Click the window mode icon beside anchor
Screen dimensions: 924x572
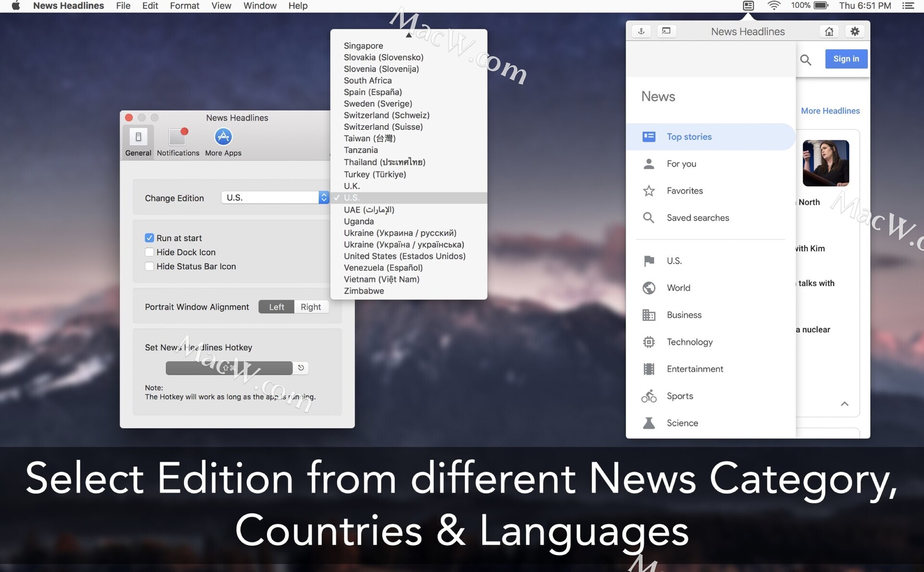pos(666,31)
